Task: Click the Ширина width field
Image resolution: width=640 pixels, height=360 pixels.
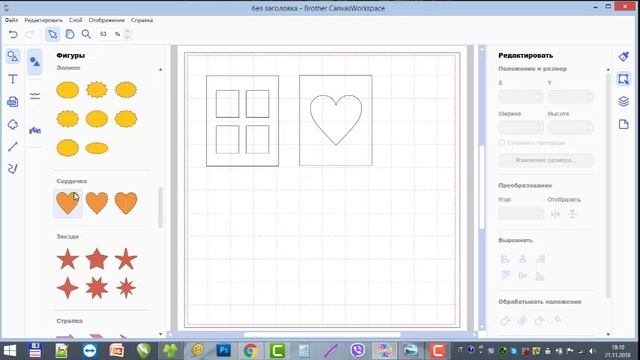Action: pos(521,128)
